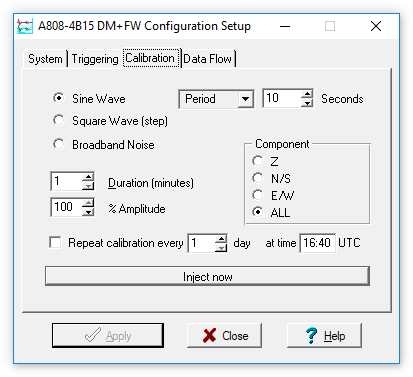The height and width of the screenshot is (377, 413).
Task: Switch to the System tab
Action: coord(45,59)
